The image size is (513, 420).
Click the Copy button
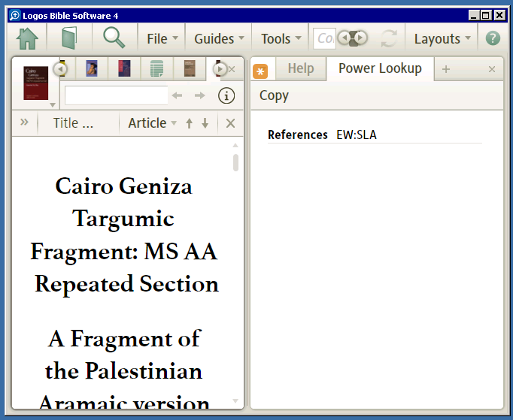click(x=274, y=95)
